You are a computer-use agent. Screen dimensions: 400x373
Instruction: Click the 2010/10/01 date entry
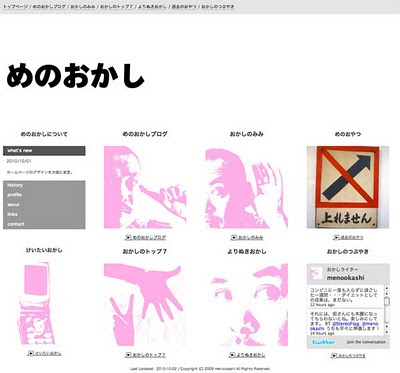click(19, 161)
